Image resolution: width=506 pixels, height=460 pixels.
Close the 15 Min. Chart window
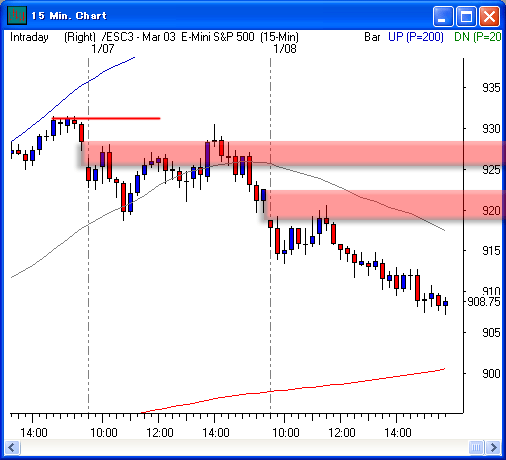point(489,16)
